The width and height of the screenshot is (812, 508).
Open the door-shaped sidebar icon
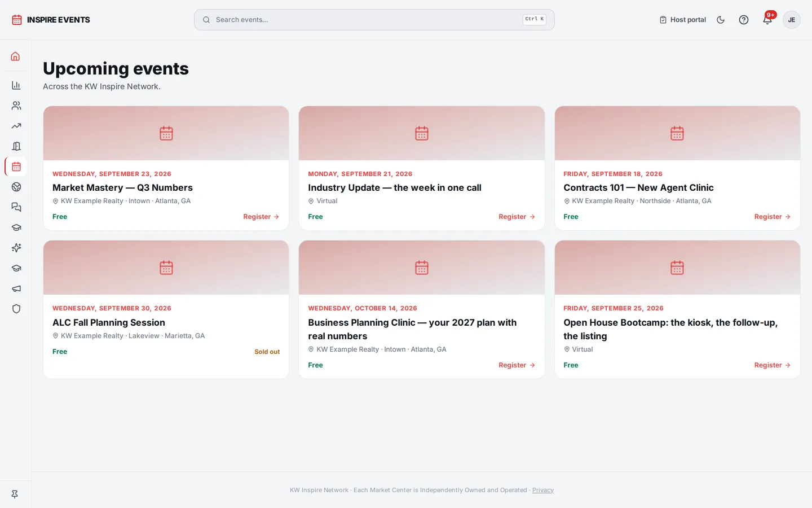(16, 146)
